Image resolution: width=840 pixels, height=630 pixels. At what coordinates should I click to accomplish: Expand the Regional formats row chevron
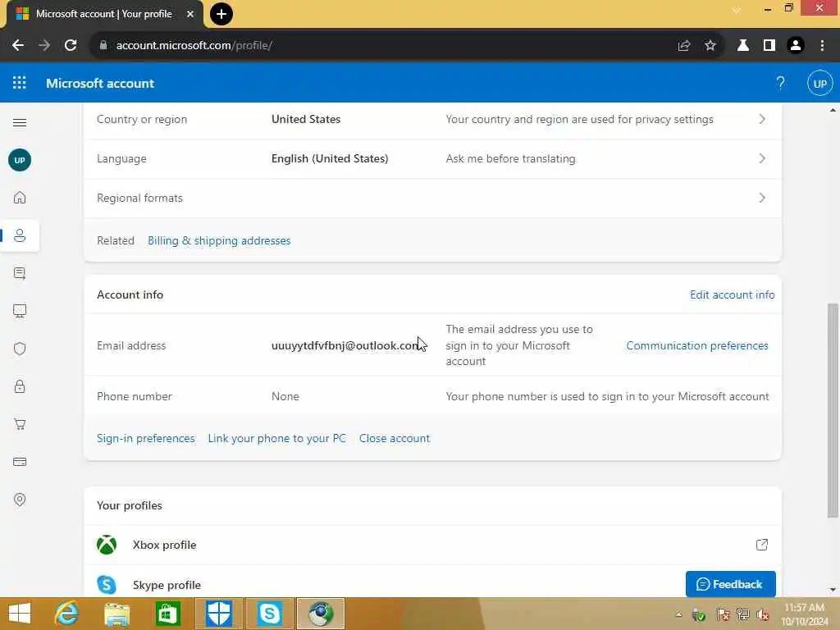click(x=762, y=198)
